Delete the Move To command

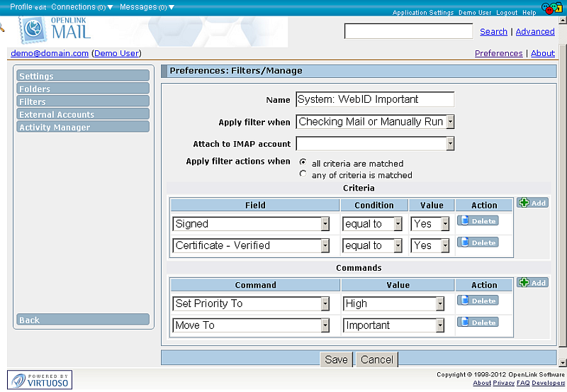pos(478,323)
